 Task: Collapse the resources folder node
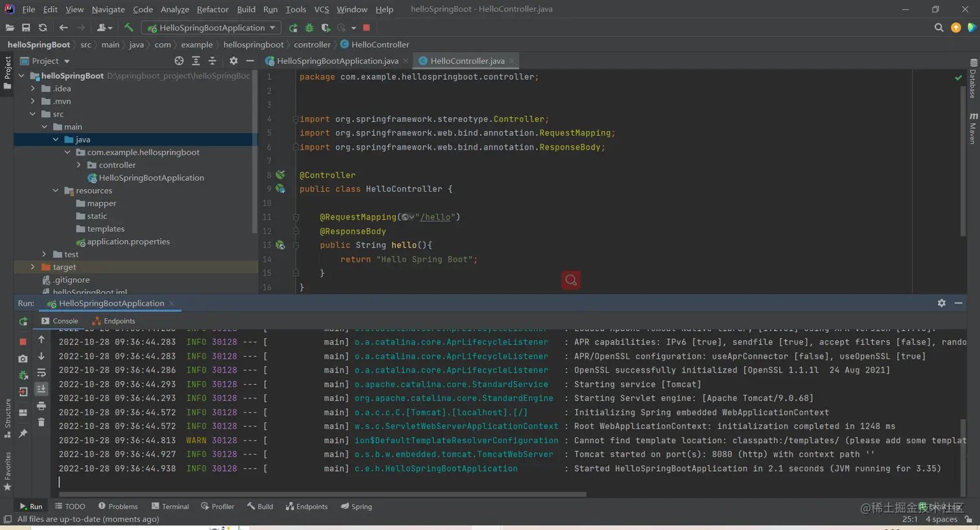click(56, 190)
